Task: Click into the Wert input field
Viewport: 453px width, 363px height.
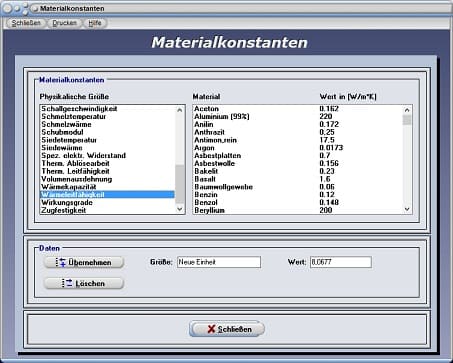Action: point(341,262)
